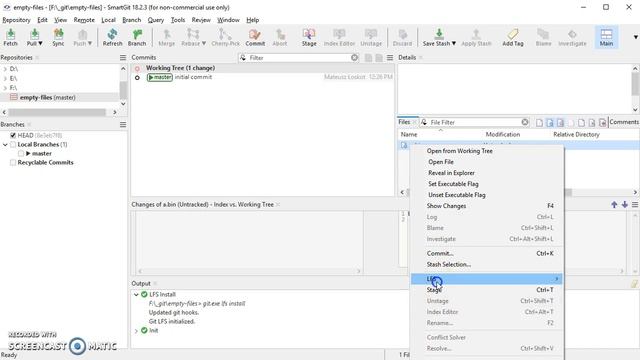This screenshot has width=640, height=360.
Task: Collapse the Local Branches tree node
Action: [5, 144]
